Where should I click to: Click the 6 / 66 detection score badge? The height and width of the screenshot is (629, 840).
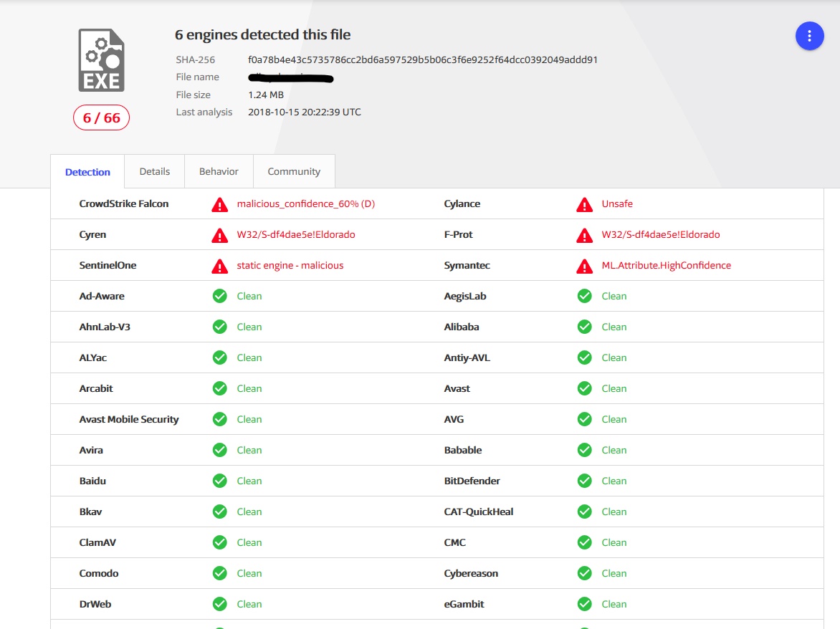click(101, 118)
